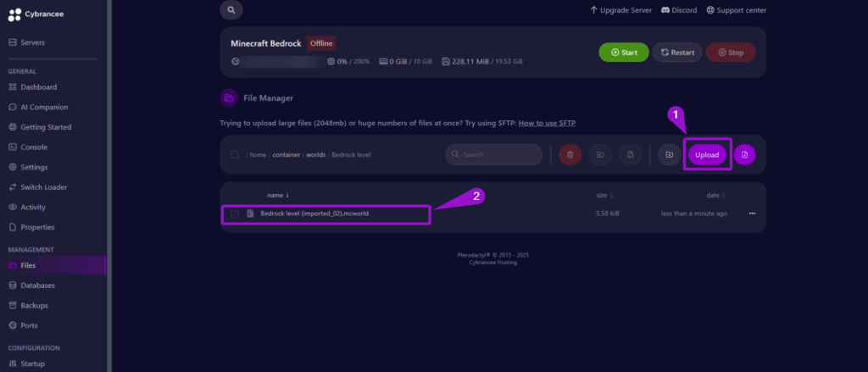868x372 pixels.
Task: Toggle the select-all files checkbox
Action: coord(235,154)
